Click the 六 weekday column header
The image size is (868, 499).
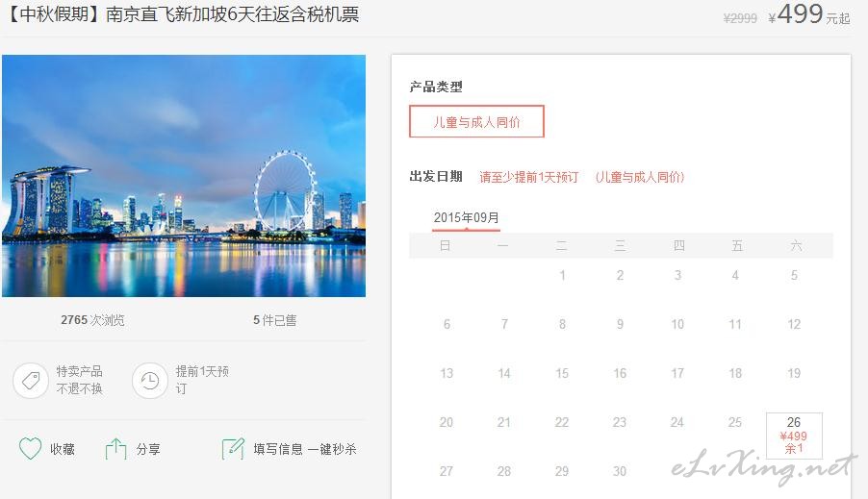point(796,245)
